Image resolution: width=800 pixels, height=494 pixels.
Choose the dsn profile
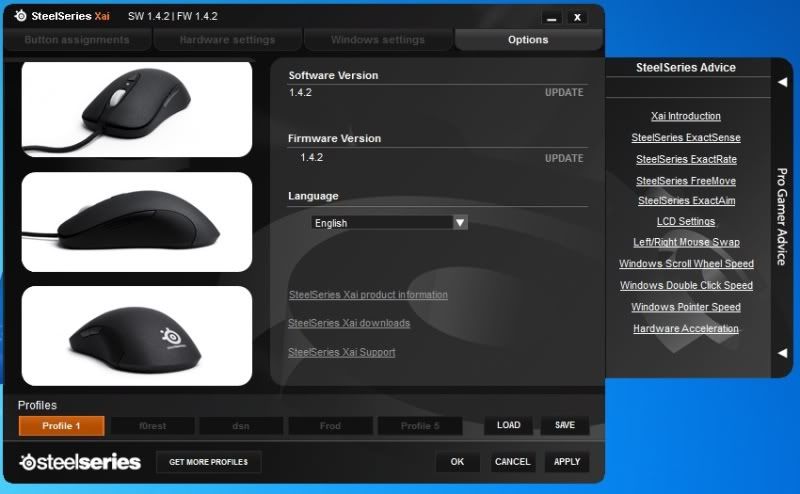[241, 426]
